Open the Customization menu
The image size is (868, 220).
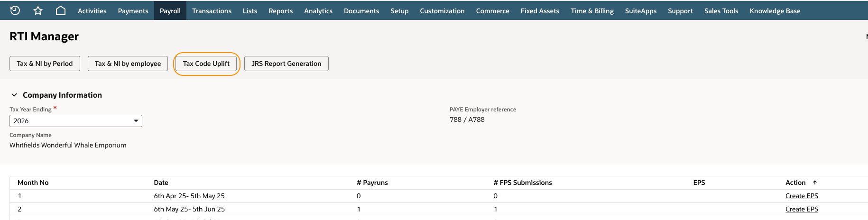(442, 10)
